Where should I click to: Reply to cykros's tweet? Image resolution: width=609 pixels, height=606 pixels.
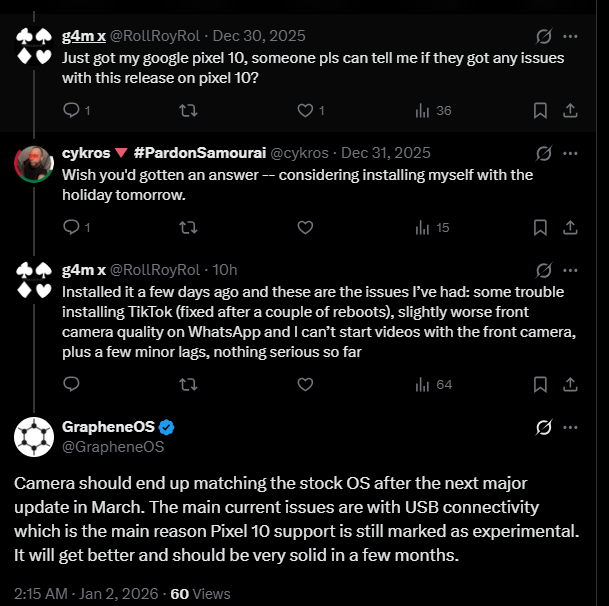tap(71, 227)
